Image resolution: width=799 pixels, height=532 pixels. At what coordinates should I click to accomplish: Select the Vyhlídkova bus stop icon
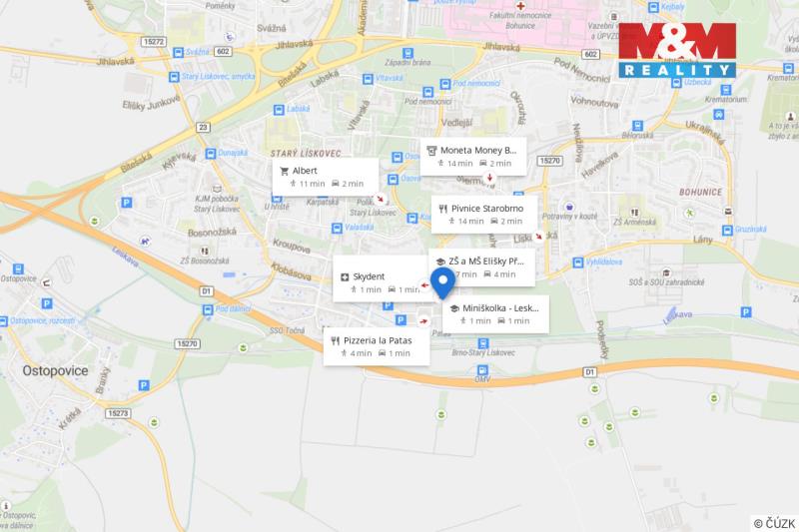(576, 264)
